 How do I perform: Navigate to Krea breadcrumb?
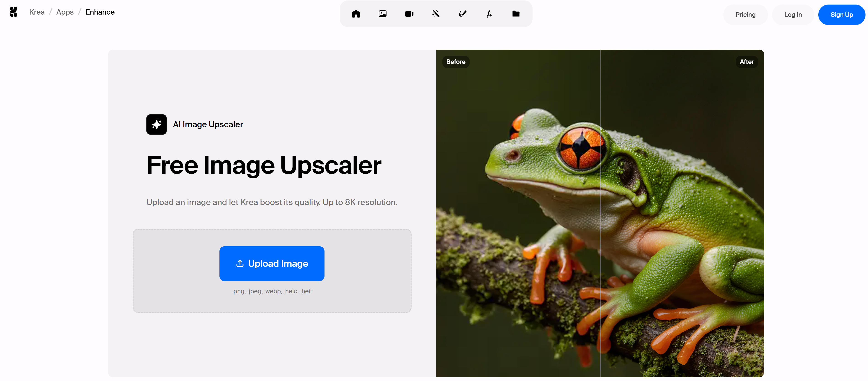[x=37, y=12]
